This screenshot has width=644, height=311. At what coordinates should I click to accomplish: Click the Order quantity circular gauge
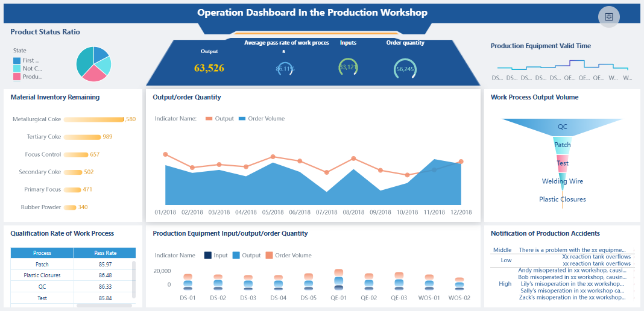[405, 69]
